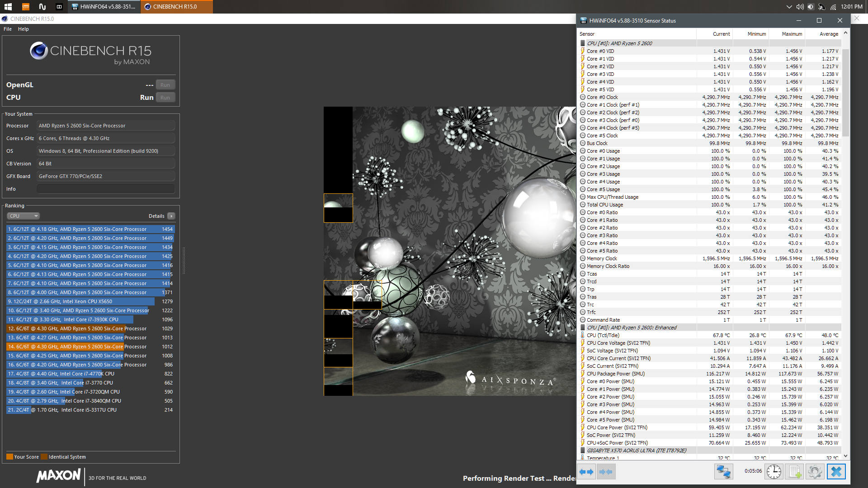Click the chip icon beside CPU [#0]: AMD Ryzen 5 2600

click(x=583, y=43)
